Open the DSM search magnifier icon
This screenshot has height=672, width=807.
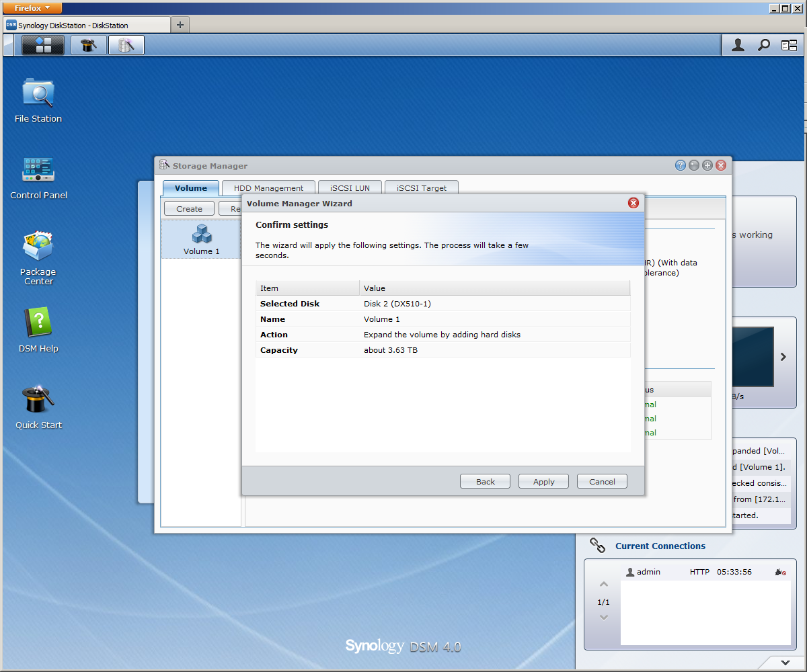click(x=764, y=45)
